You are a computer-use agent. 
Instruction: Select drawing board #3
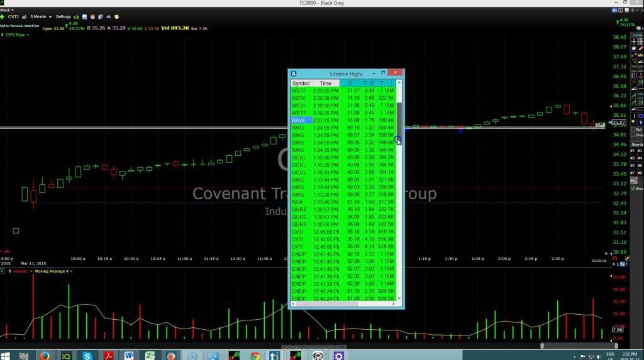coord(633,158)
